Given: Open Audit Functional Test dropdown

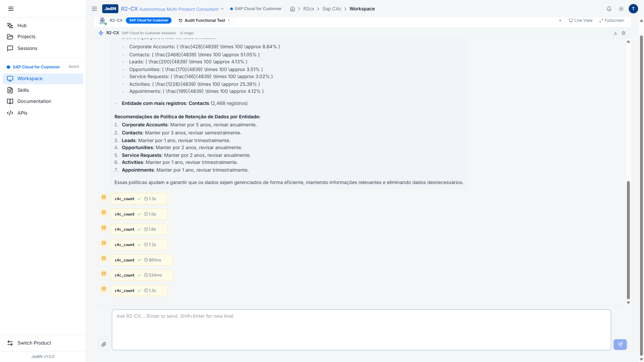Looking at the screenshot, I should click(x=205, y=20).
